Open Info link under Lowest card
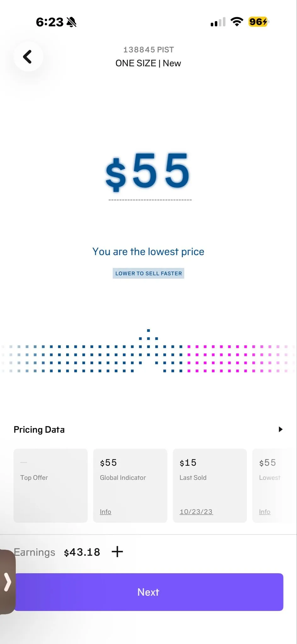 click(265, 512)
